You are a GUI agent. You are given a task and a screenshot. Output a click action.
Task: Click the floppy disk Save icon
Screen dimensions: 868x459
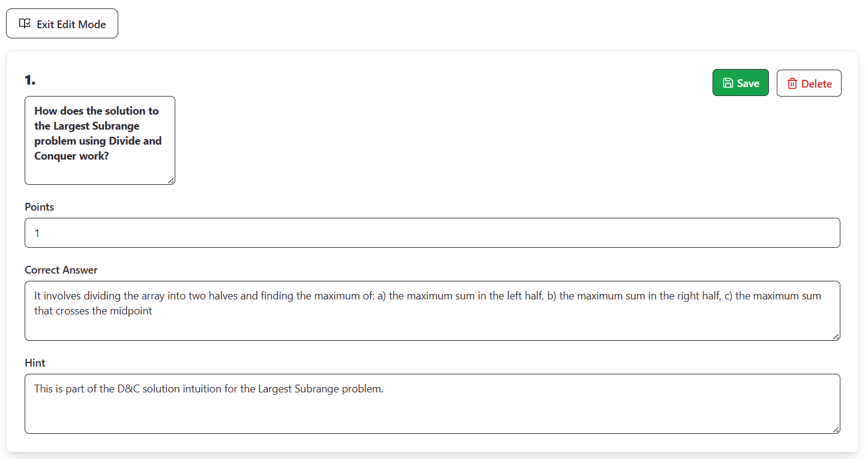tap(728, 83)
